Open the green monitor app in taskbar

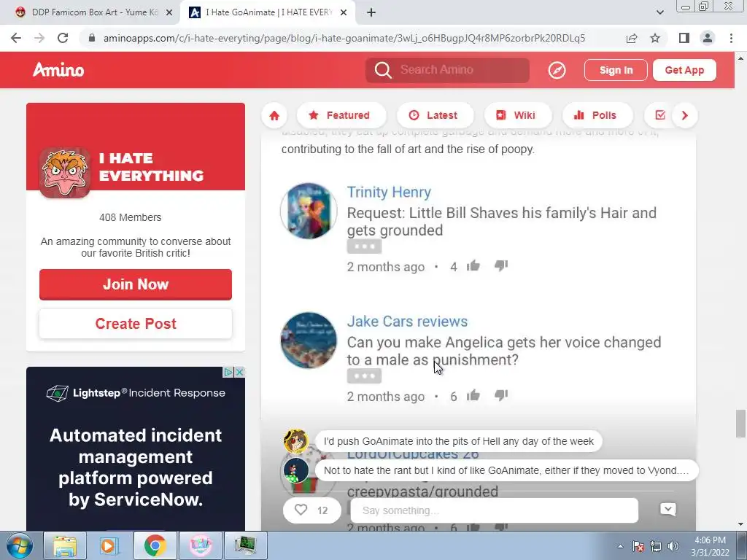tap(245, 545)
